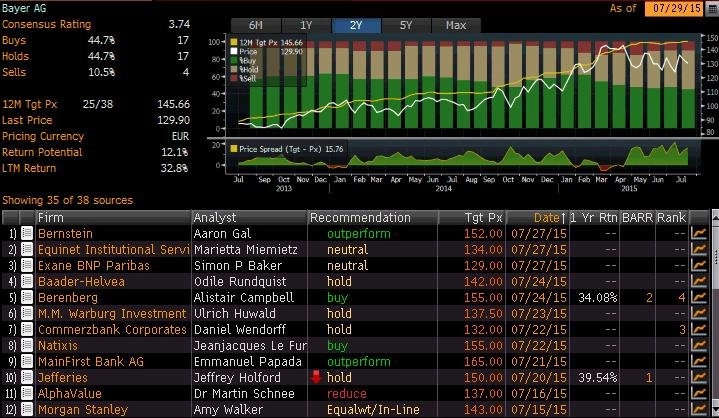Open the document icon for Equinet Institutional row

pyautogui.click(x=27, y=249)
